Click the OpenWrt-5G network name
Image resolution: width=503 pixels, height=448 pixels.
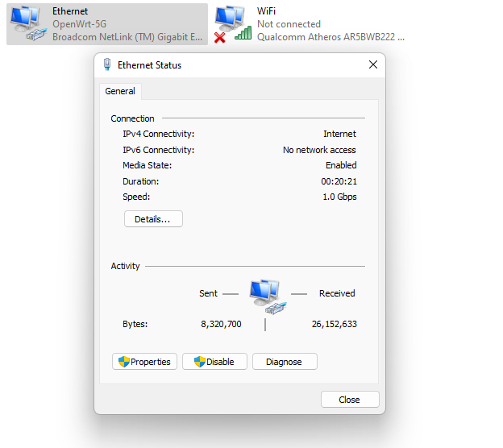(x=79, y=24)
